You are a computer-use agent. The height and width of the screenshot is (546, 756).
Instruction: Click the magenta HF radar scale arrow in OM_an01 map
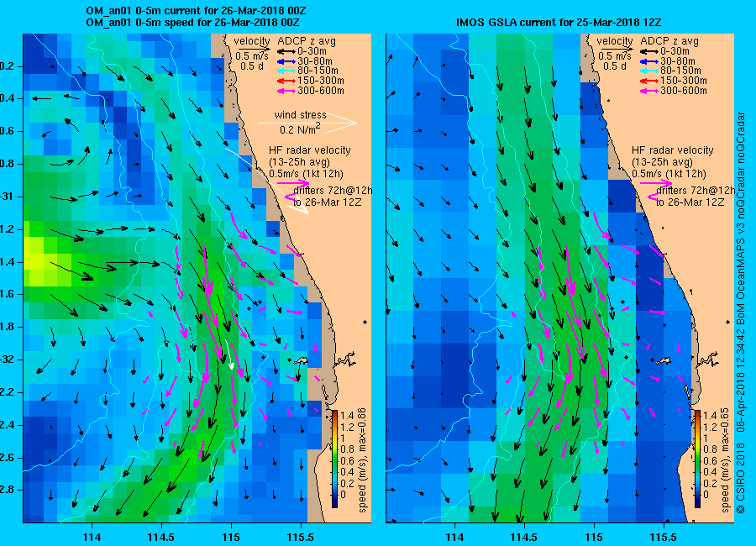pyautogui.click(x=293, y=183)
